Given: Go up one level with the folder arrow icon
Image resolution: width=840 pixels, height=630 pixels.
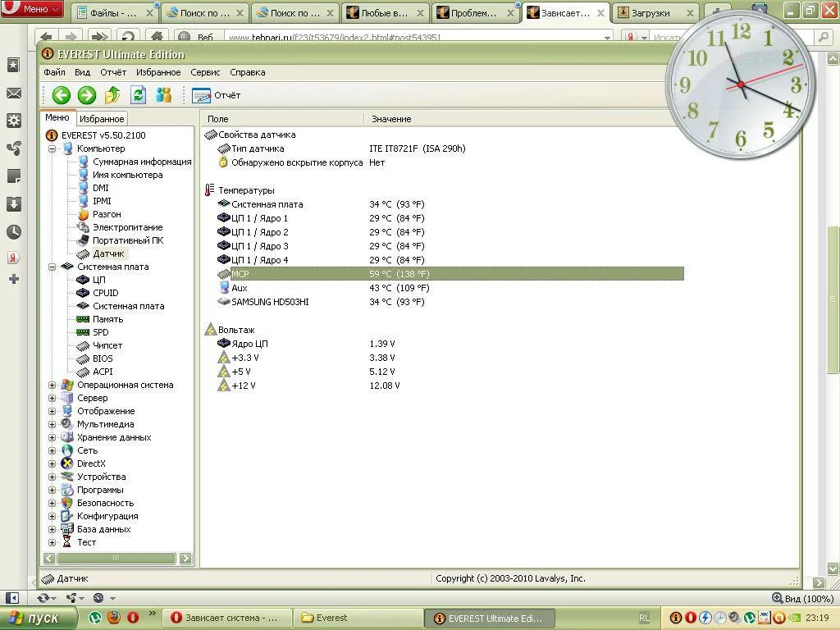Looking at the screenshot, I should (112, 95).
